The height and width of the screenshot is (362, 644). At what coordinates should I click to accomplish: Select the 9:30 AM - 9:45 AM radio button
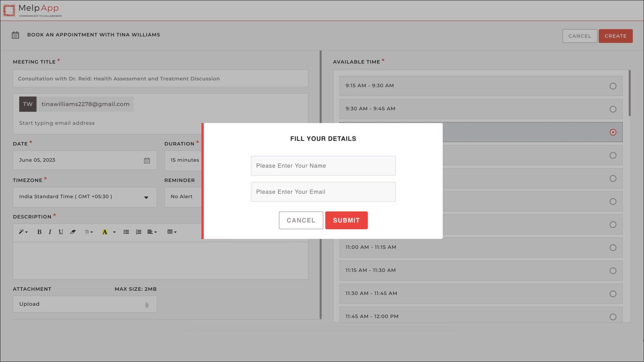pyautogui.click(x=612, y=109)
